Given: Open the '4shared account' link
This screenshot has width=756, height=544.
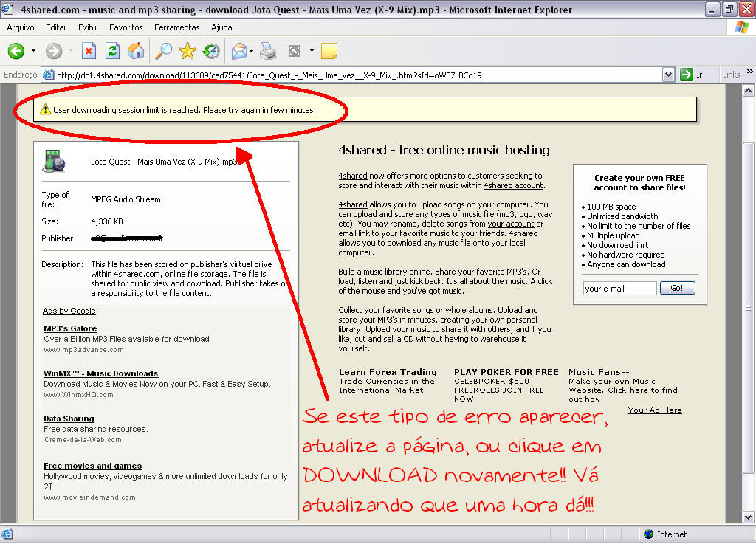Looking at the screenshot, I should click(514, 185).
